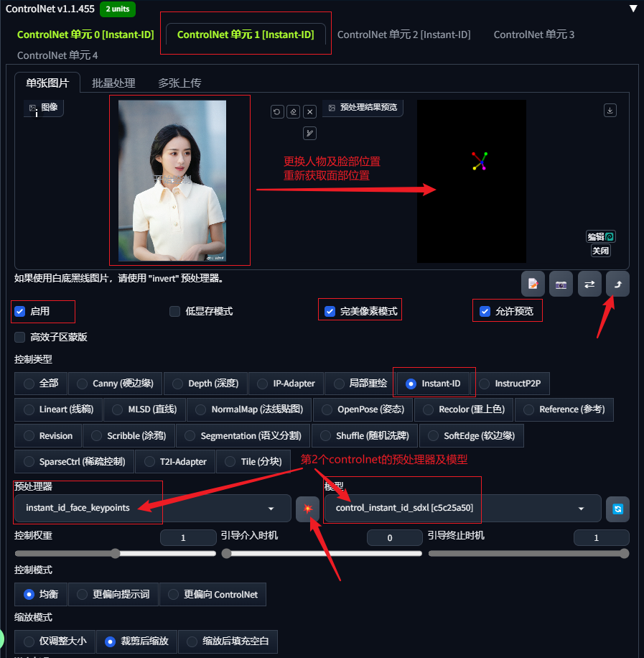Screen dimensions: 644x658
Task: Toggle the 启用 checkbox
Action: coord(19,311)
